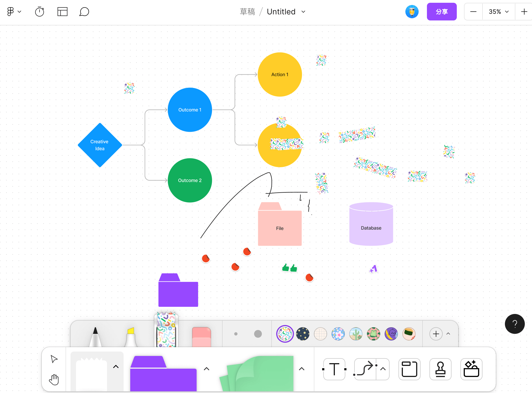Select the Text tool
Viewport: 532px width, 393px height.
coord(334,369)
